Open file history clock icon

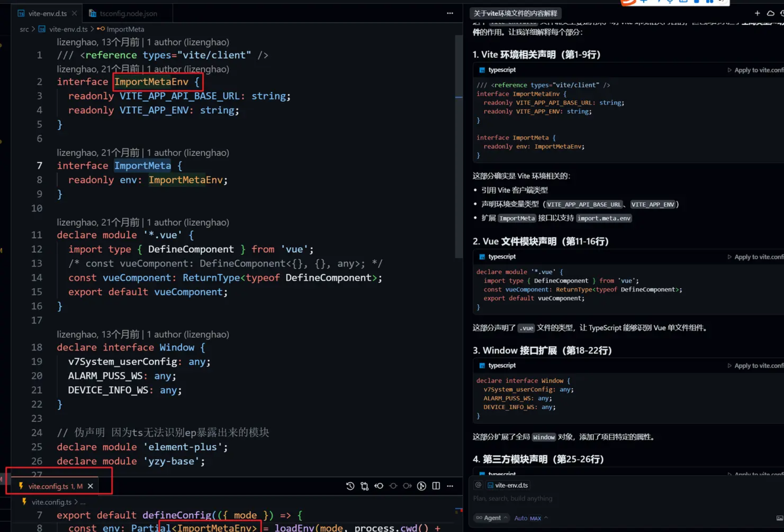[x=350, y=486]
